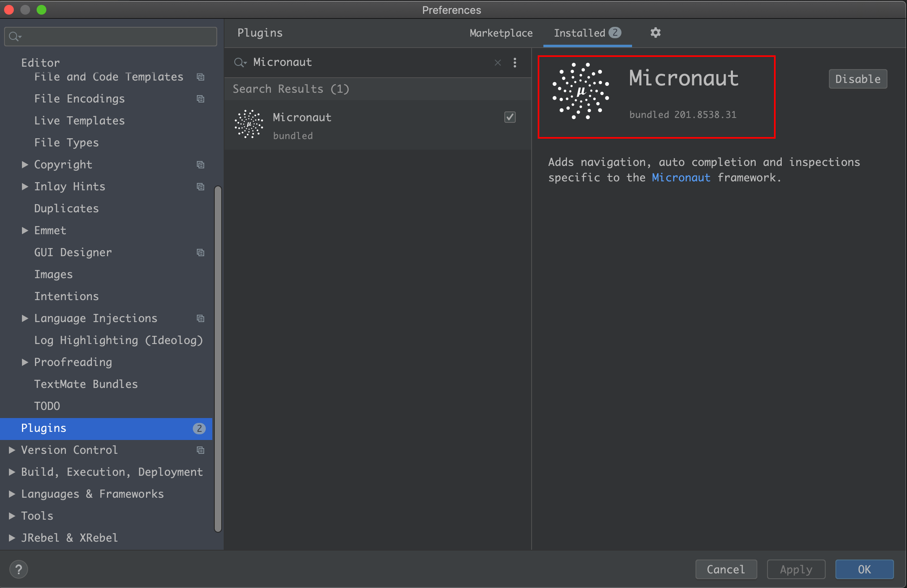The image size is (907, 588).
Task: Click the search history magnifier in plugin search
Action: tap(240, 63)
